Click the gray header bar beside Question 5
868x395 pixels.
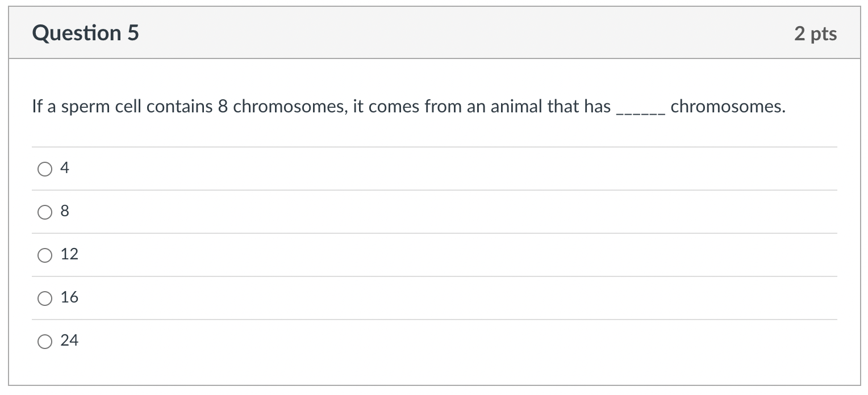coord(454,33)
